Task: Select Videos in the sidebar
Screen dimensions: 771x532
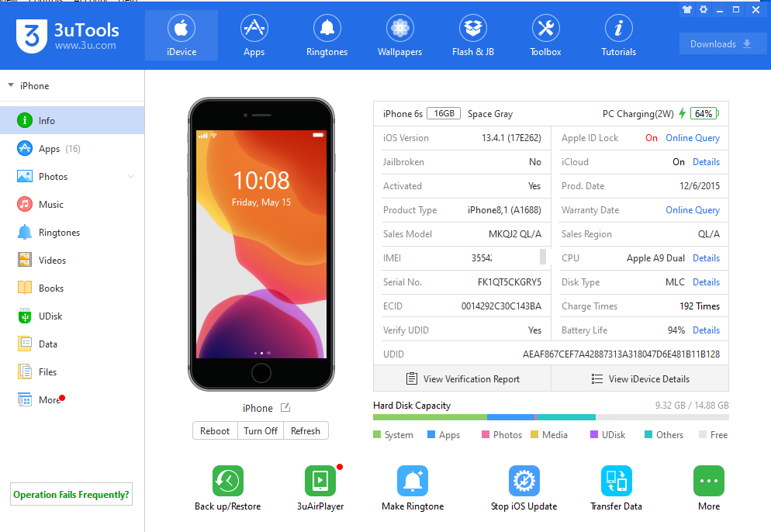Action: point(72,260)
